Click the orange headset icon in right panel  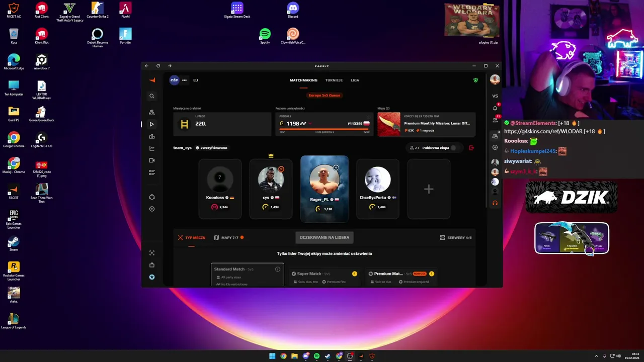tap(495, 203)
